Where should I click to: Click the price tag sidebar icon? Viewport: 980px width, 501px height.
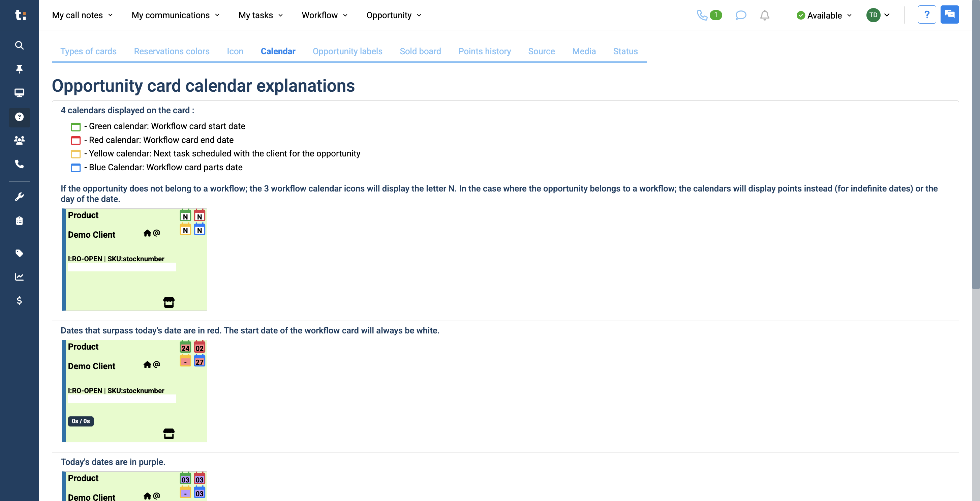(x=20, y=253)
